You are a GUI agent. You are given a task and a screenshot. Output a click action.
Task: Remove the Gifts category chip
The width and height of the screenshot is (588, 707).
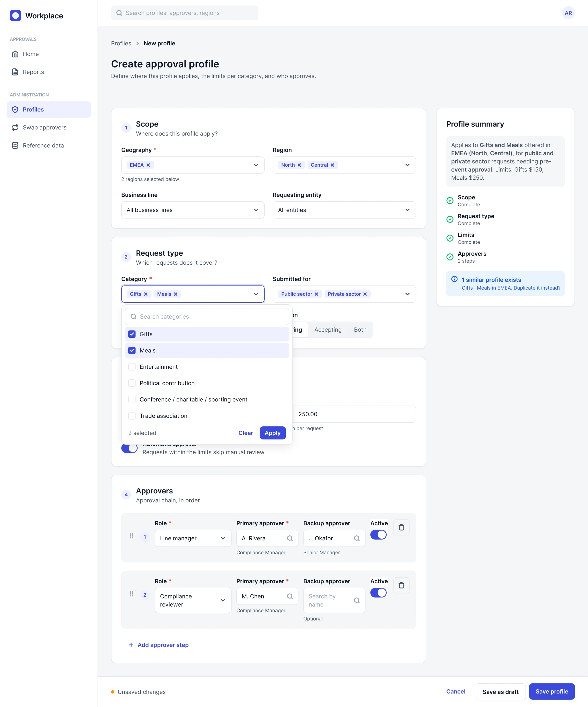(146, 294)
